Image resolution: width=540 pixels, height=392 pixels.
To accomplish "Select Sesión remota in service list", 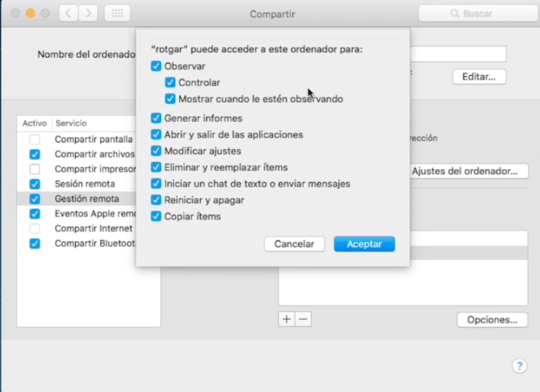I will pos(84,184).
